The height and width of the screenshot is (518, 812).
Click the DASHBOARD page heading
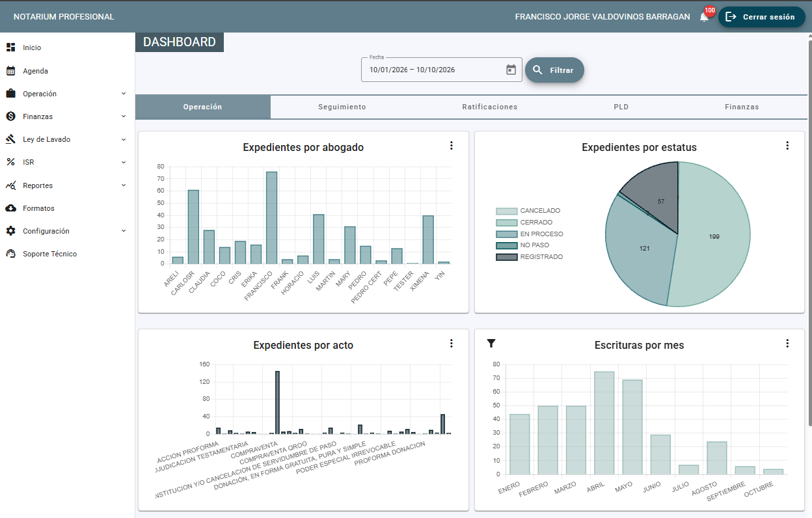point(180,42)
